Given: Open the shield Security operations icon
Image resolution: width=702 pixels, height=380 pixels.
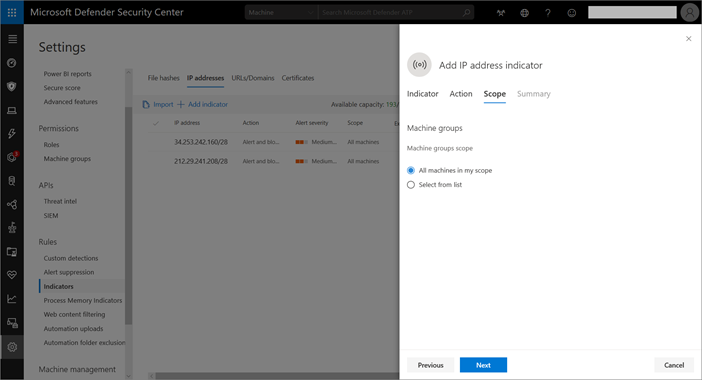Looking at the screenshot, I should 12,86.
